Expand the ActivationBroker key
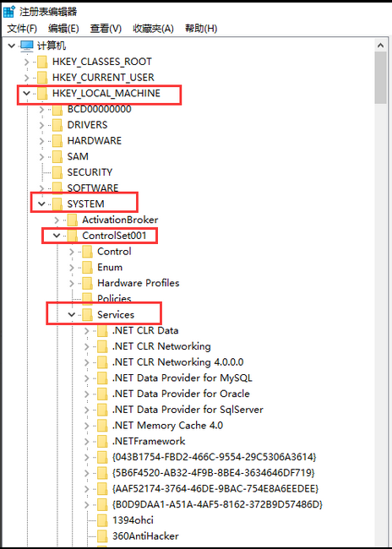The width and height of the screenshot is (392, 549). [x=57, y=220]
